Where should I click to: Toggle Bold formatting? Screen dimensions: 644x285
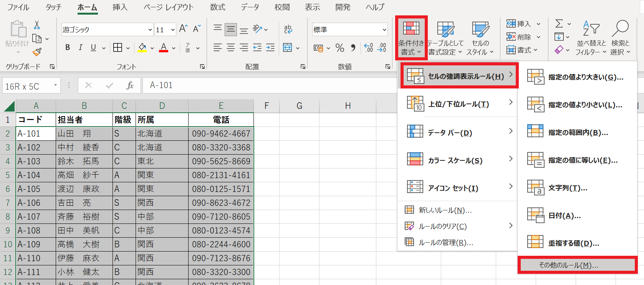[x=68, y=48]
